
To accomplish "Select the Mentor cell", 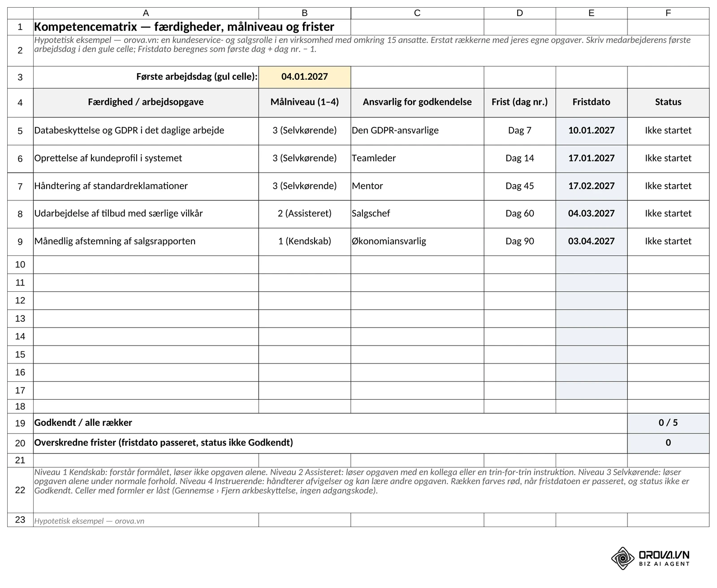I will pos(417,186).
